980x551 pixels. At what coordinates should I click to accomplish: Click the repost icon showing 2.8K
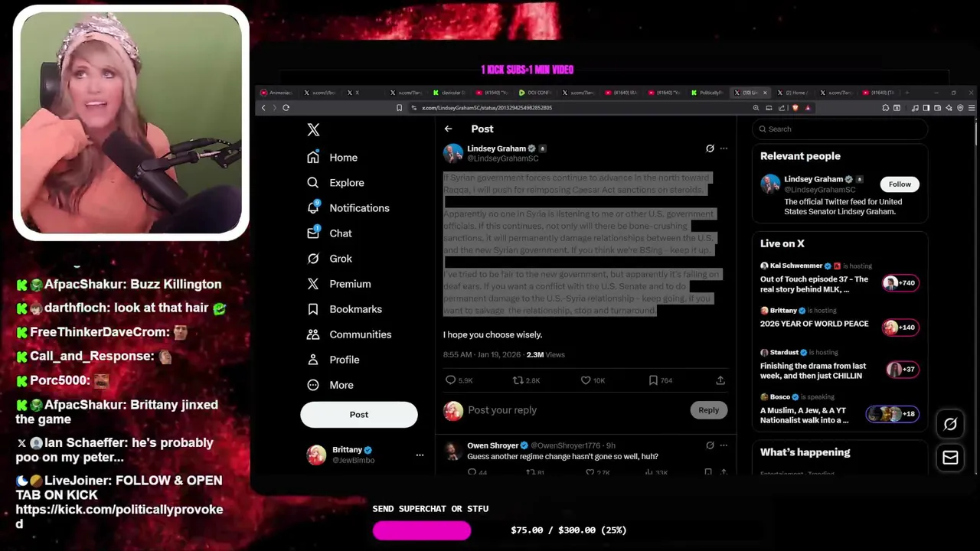pos(518,380)
